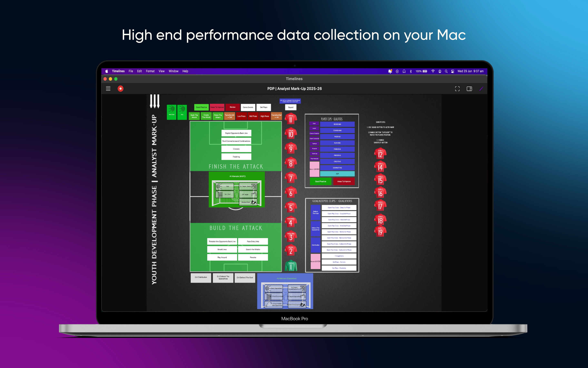Click Break Lines button
588x368 pixels.
pos(222,249)
